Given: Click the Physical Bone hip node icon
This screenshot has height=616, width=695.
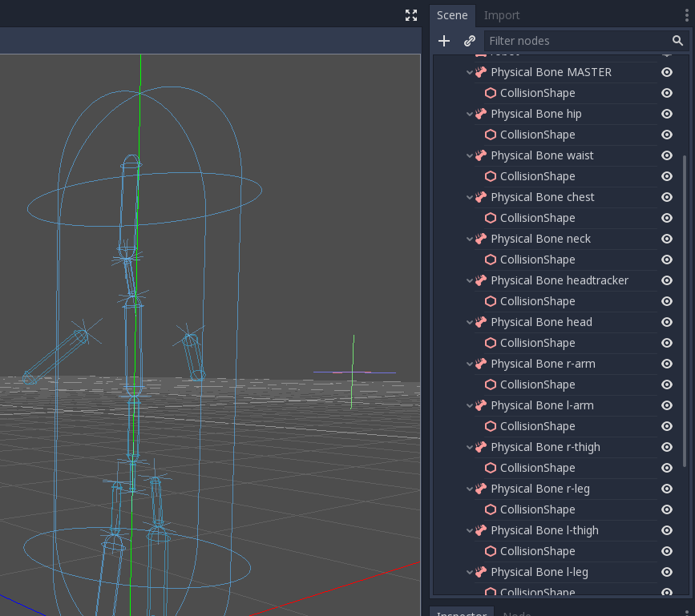Looking at the screenshot, I should point(481,114).
